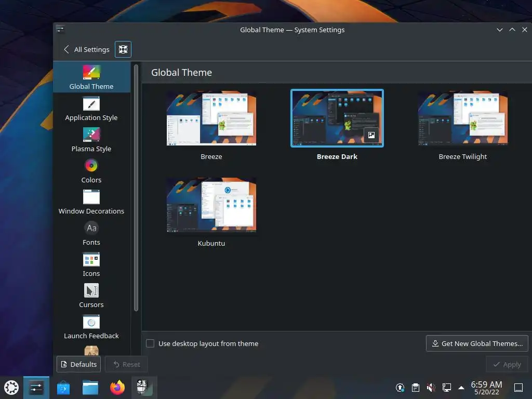Viewport: 532px width, 399px height.
Task: Click Get New Global Themes button
Action: [x=477, y=343]
